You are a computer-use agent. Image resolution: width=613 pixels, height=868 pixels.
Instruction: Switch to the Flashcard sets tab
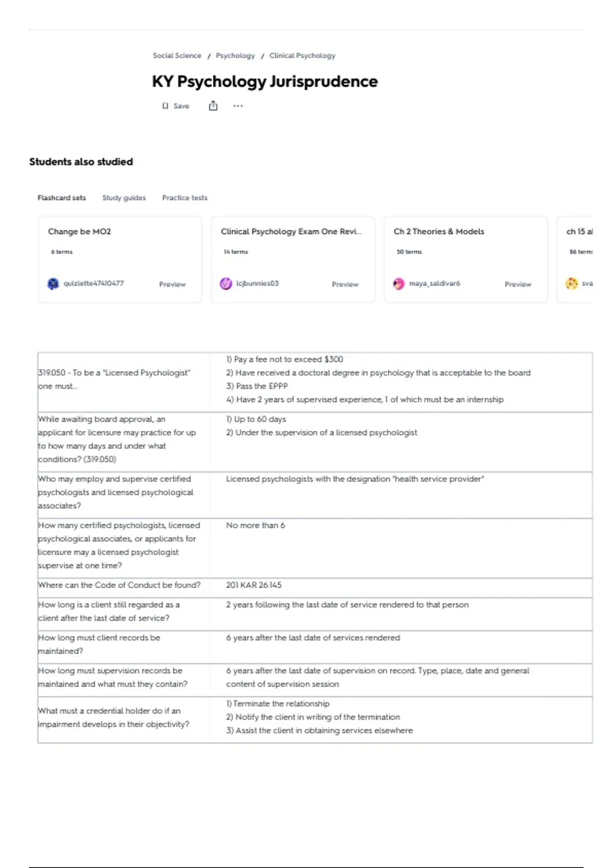click(62, 198)
